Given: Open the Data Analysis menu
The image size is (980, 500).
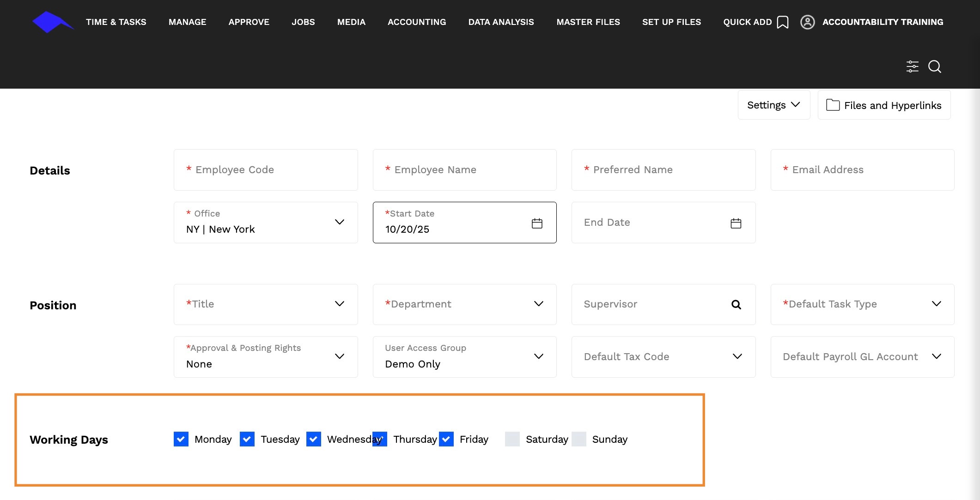Looking at the screenshot, I should click(x=501, y=22).
